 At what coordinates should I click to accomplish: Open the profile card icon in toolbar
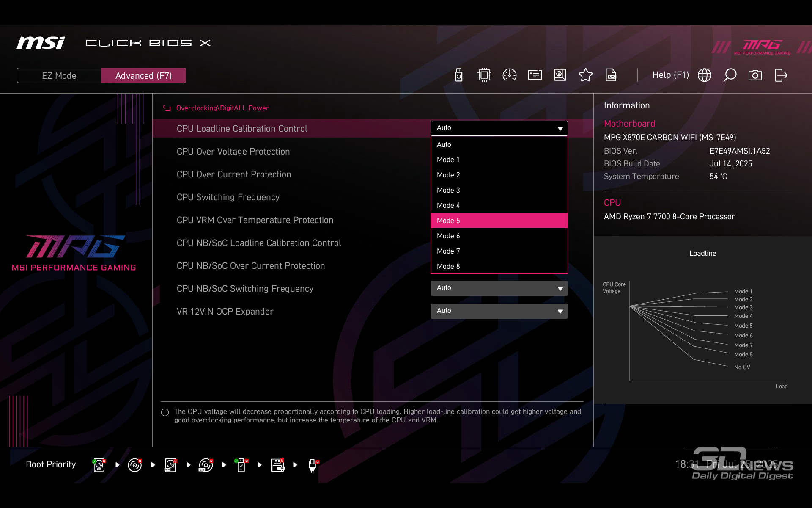(535, 75)
